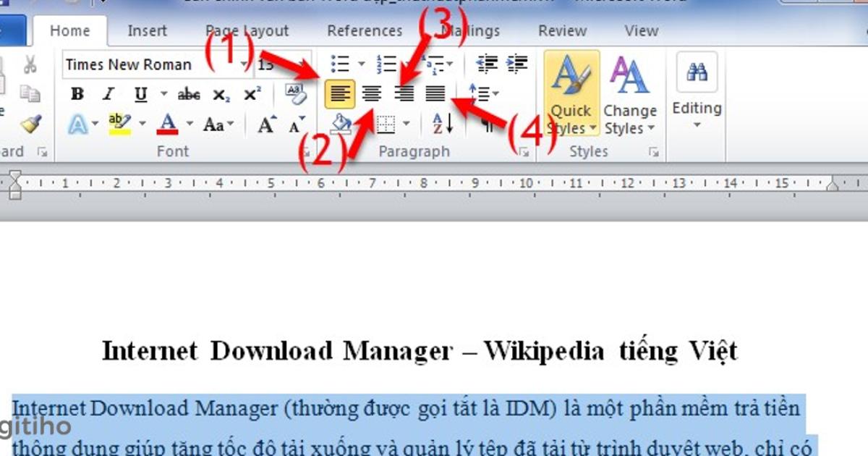
Task: Toggle bold formatting on selected text
Action: (x=78, y=93)
